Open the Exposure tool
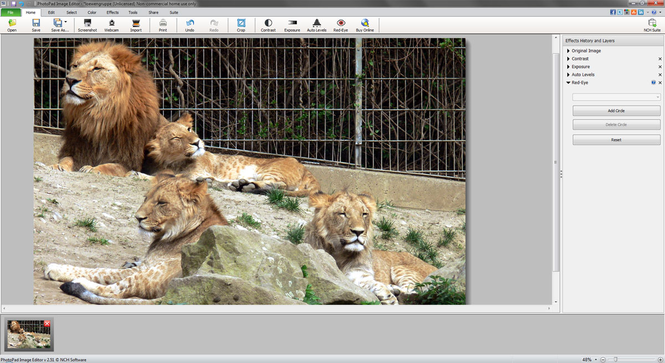This screenshot has width=665, height=363. 292,25
